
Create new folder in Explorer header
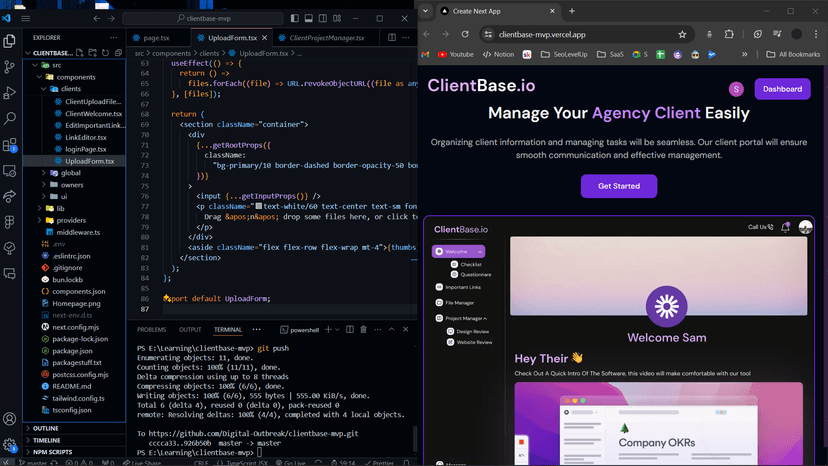coord(92,53)
